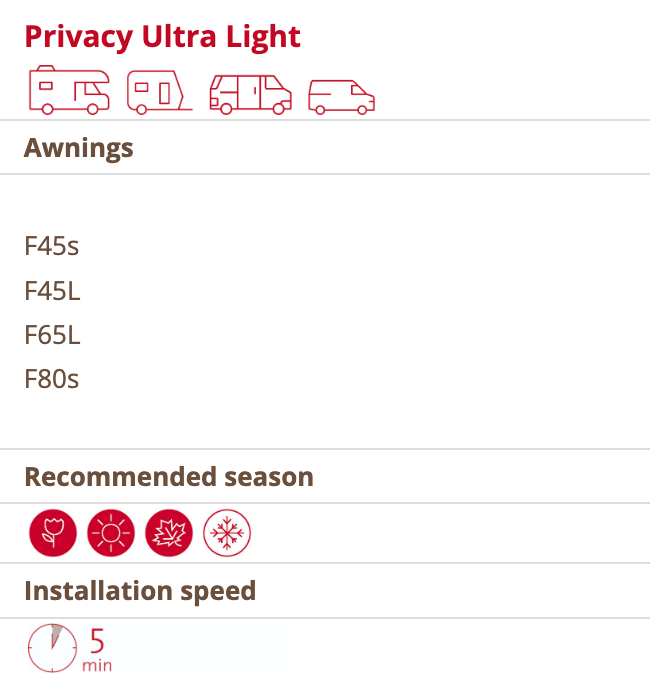This screenshot has height=675, width=650.
Task: Open the Privacy Ultra Light title
Action: pyautogui.click(x=162, y=36)
